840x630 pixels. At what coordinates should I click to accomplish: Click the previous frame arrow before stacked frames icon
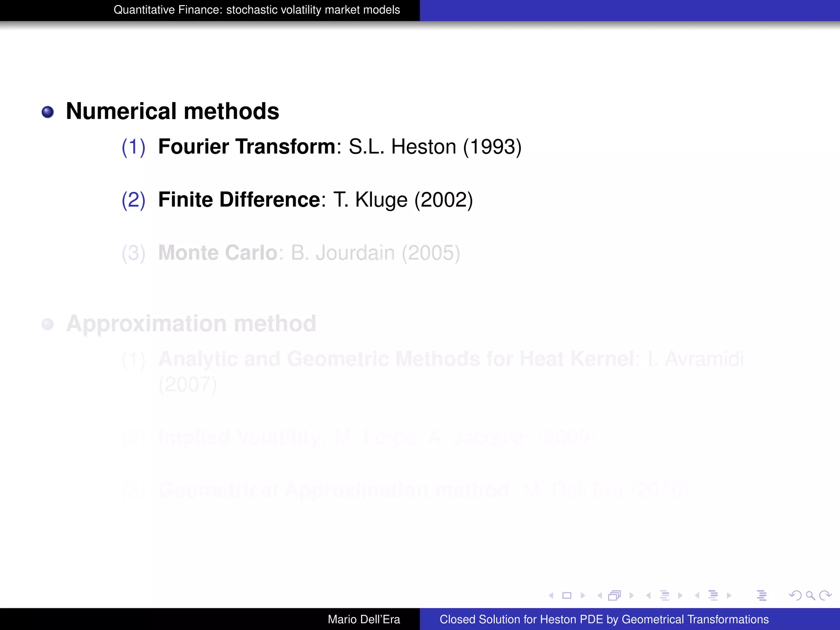pos(600,596)
